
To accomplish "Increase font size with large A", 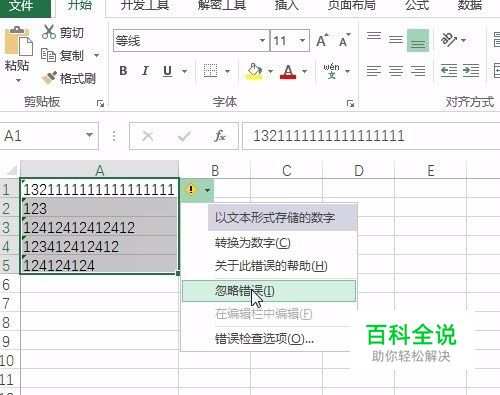I will [322, 41].
